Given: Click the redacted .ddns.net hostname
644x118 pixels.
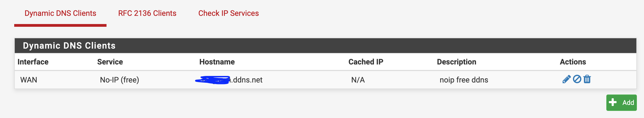Looking at the screenshot, I should point(229,80).
